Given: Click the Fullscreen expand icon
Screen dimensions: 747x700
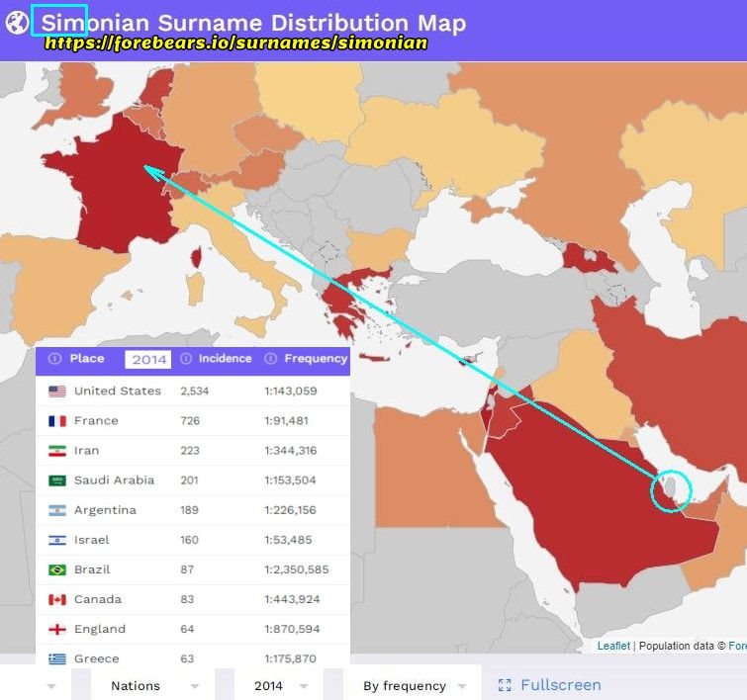Looking at the screenshot, I should point(505,685).
